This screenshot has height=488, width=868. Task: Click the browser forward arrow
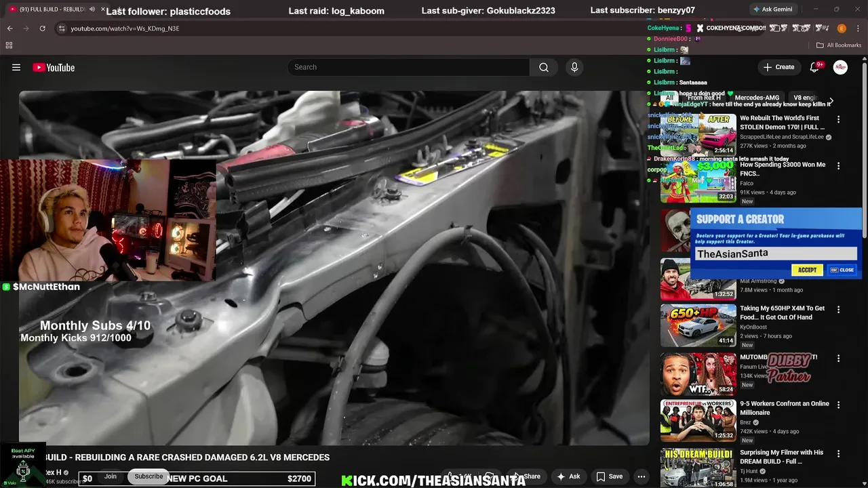point(26,28)
